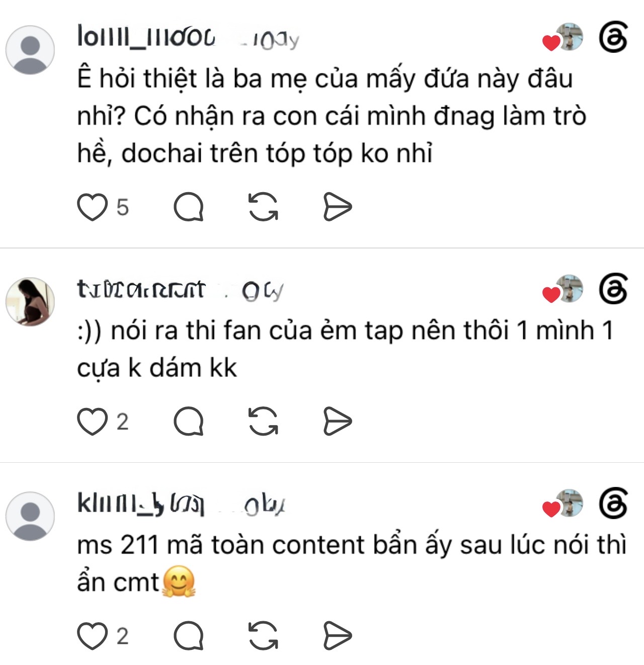Like the comment 'nói ra thì fan của ẻm'
The width and height of the screenshot is (644, 665).
pyautogui.click(x=93, y=421)
